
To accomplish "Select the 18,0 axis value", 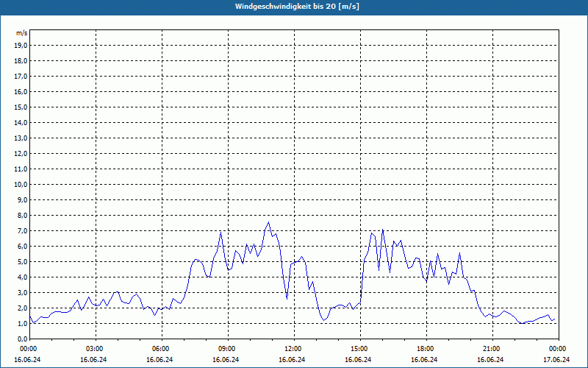I will pos(21,61).
